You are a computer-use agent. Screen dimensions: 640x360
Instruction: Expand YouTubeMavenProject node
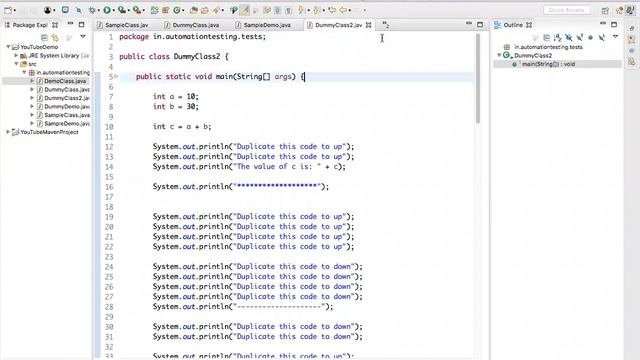[x=8, y=132]
